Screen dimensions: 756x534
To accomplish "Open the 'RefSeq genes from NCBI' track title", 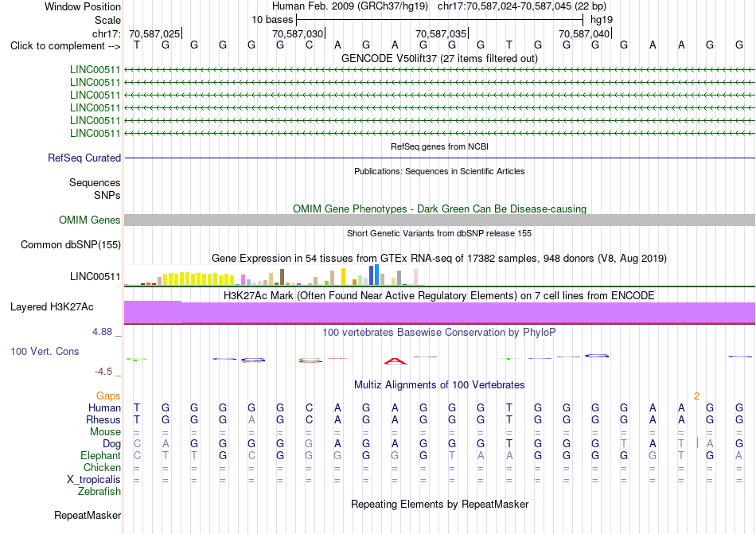I will click(x=439, y=146).
